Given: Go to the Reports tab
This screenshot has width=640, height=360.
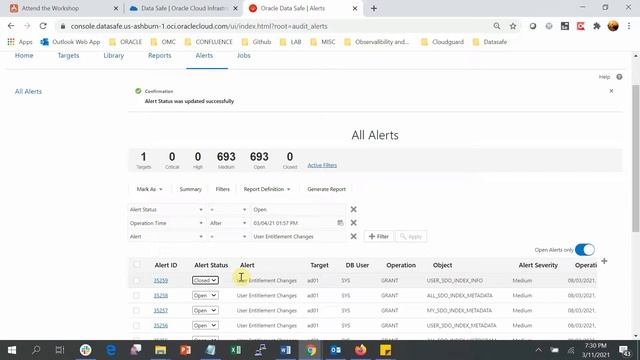Looking at the screenshot, I should tap(160, 56).
